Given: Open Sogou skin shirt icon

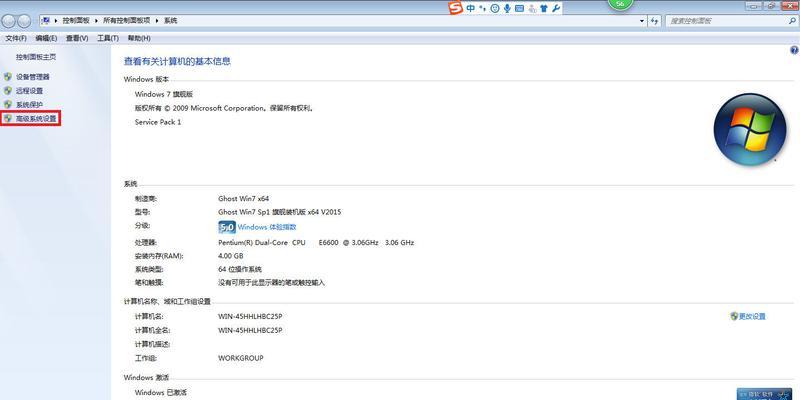Looking at the screenshot, I should pos(544,8).
